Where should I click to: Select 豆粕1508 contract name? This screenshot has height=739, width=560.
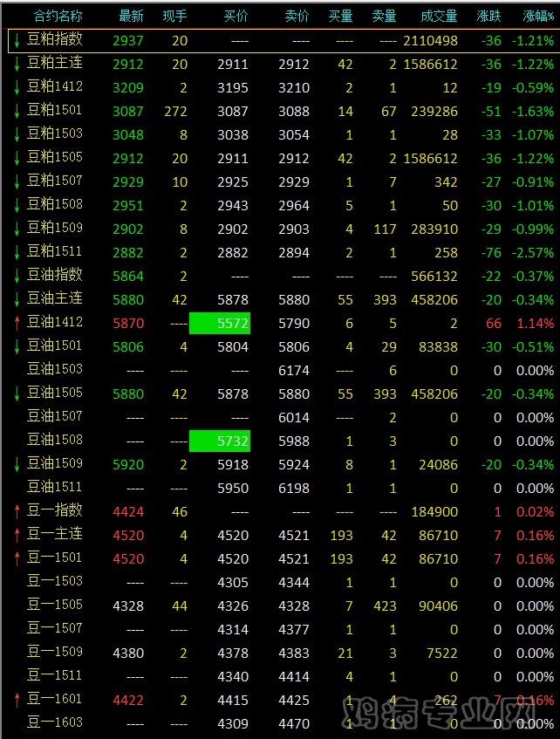[x=55, y=204]
